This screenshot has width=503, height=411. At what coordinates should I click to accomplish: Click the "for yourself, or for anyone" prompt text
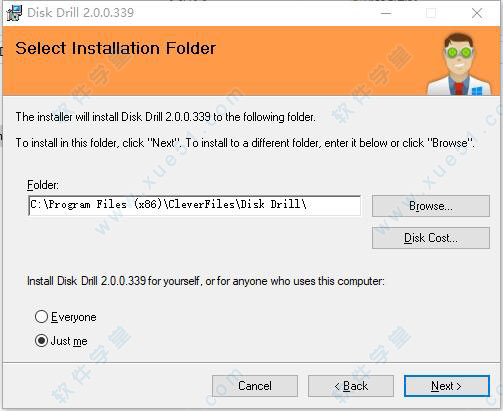(206, 281)
